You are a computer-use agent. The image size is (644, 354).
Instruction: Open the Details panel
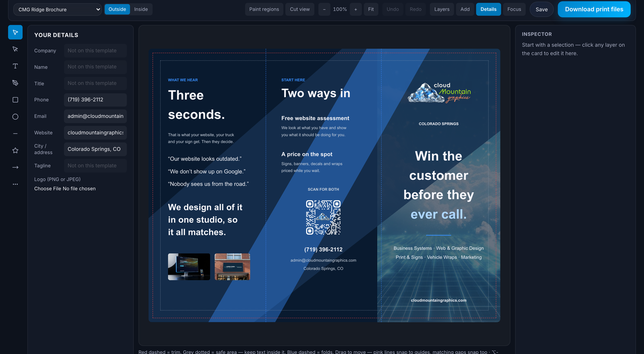pos(488,9)
